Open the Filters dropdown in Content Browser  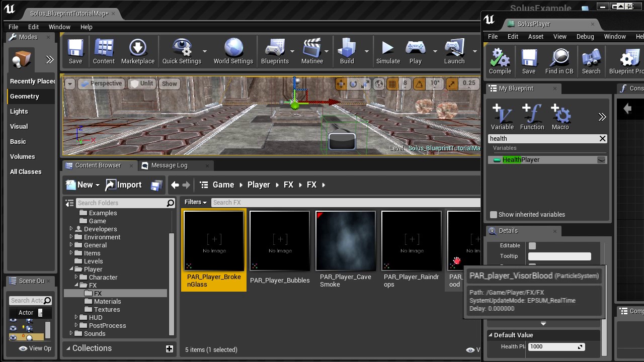coord(195,202)
